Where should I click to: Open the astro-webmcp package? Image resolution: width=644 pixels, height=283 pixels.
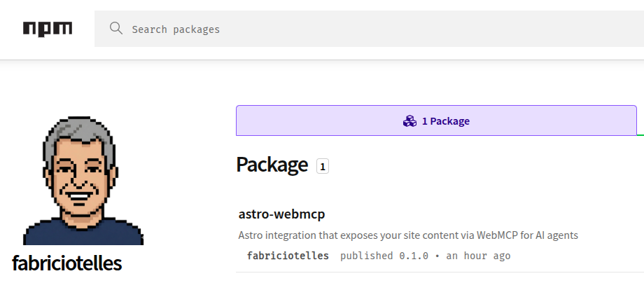click(x=281, y=214)
